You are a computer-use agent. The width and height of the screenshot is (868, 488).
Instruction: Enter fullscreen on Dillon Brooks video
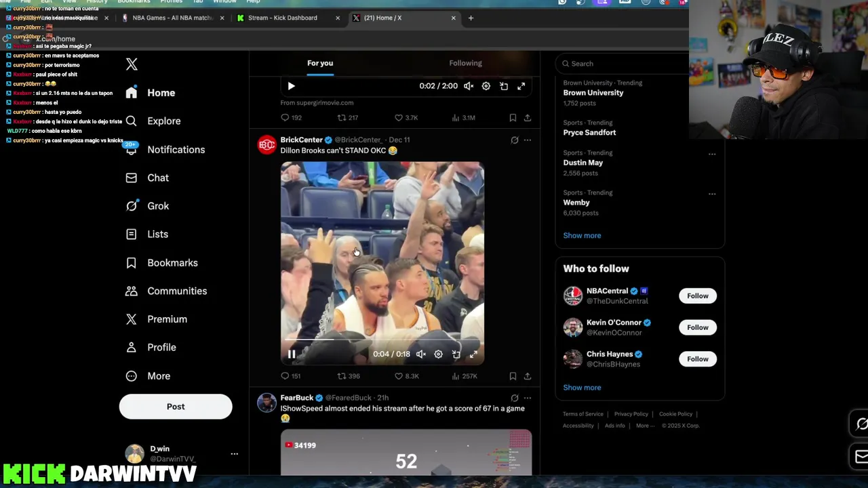pos(474,354)
